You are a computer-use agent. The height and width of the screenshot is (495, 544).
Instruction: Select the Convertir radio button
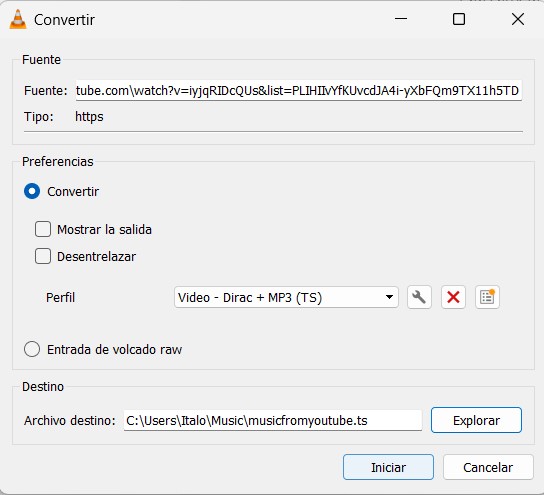pyautogui.click(x=32, y=191)
